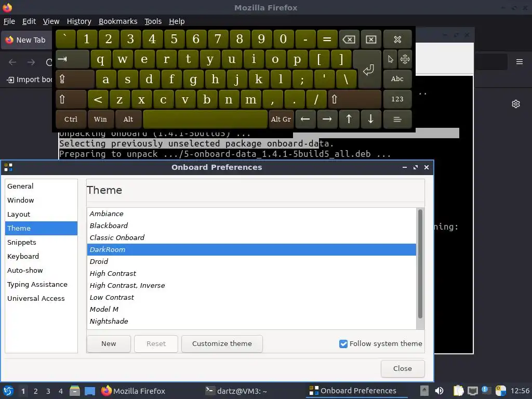Image resolution: width=532 pixels, height=399 pixels.
Task: Switch to workspace 3 in taskbar
Action: tap(48, 391)
